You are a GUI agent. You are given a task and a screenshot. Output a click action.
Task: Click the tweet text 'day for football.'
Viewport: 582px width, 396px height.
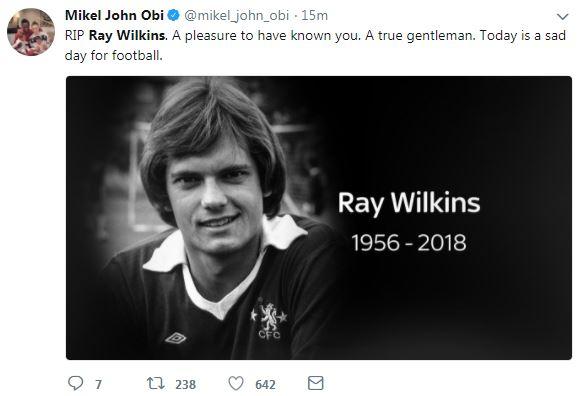point(114,56)
